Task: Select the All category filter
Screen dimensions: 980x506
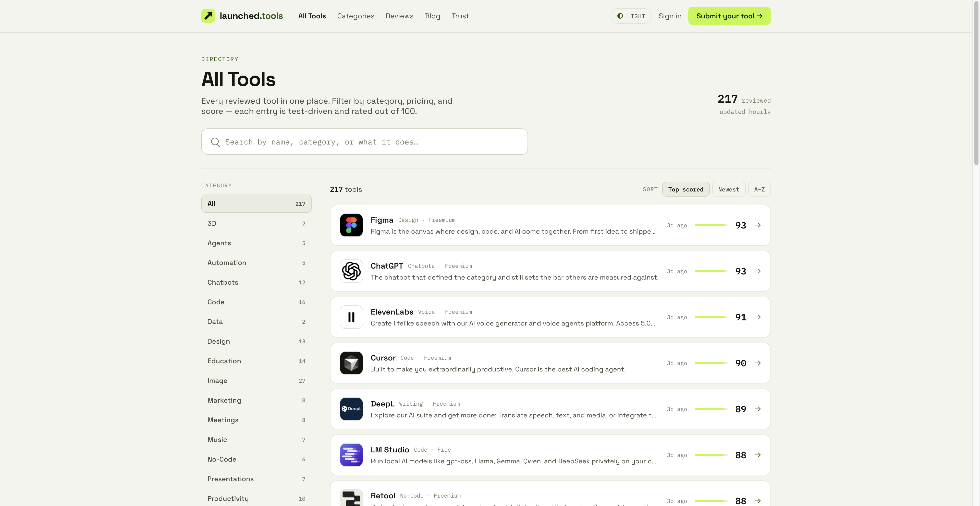Action: 256,203
